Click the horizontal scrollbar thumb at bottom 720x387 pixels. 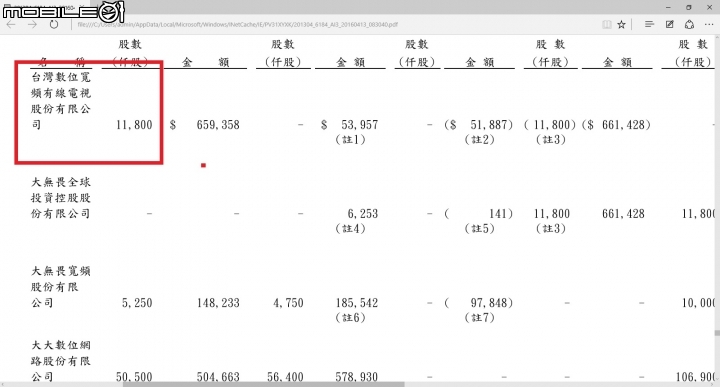264,384
